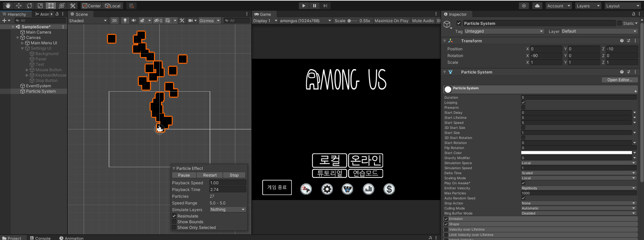Enable Velocity over Lifetime module
The width and height of the screenshot is (644, 240).
tap(446, 229)
